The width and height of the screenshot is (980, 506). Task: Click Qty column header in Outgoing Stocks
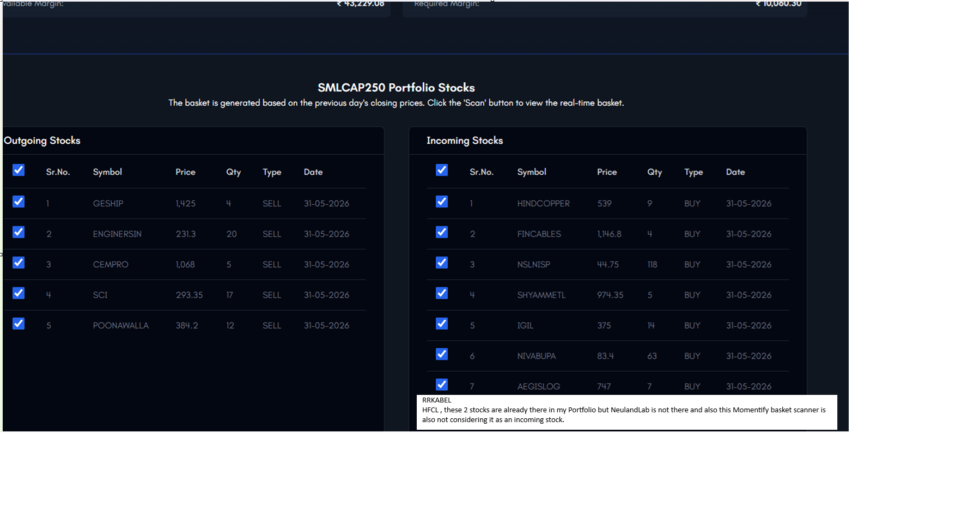(233, 172)
